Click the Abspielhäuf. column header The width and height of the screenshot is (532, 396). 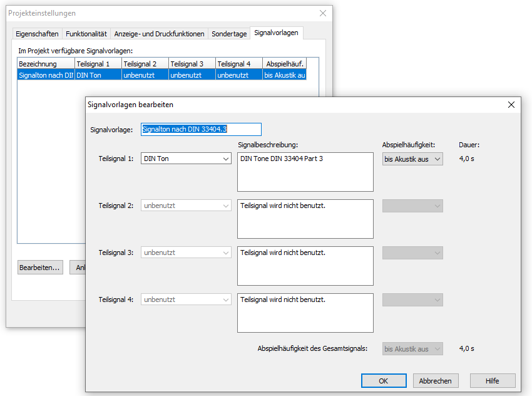click(285, 64)
